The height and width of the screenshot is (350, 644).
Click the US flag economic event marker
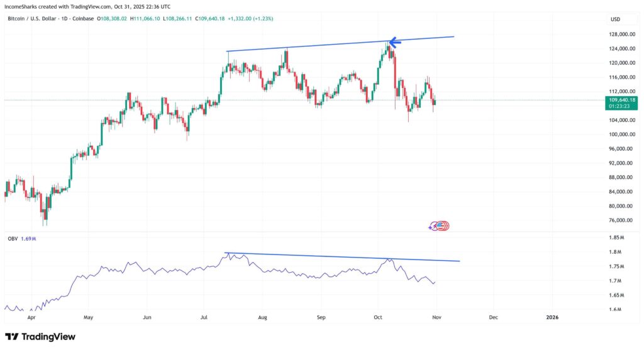point(442,226)
